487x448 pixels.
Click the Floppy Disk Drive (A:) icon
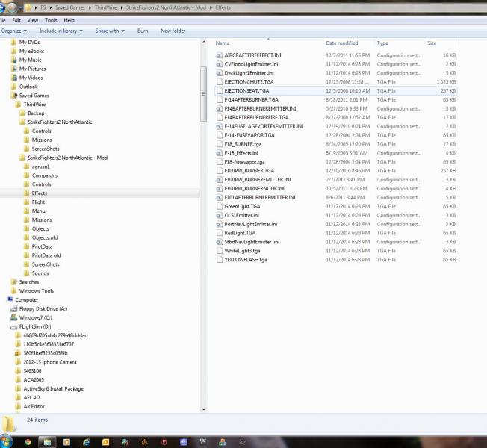tap(14, 308)
